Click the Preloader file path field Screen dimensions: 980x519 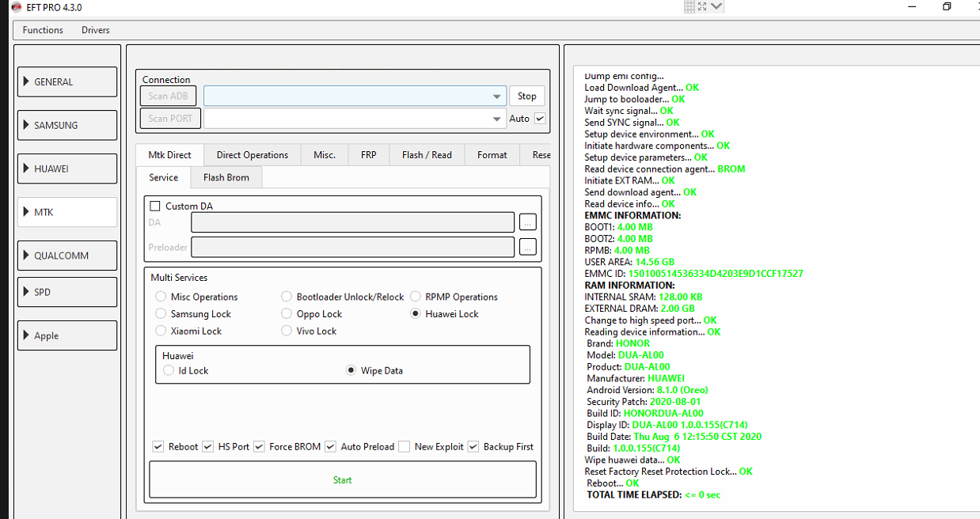(353, 247)
